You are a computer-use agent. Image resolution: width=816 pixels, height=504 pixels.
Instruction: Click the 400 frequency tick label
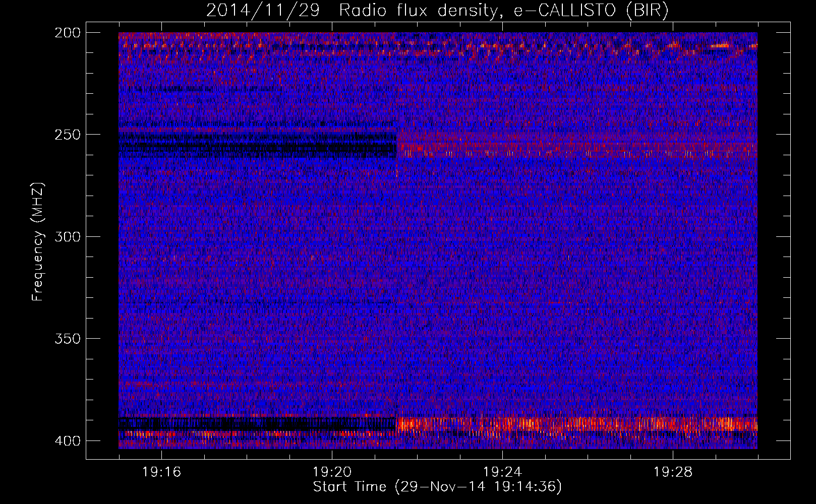click(x=67, y=440)
